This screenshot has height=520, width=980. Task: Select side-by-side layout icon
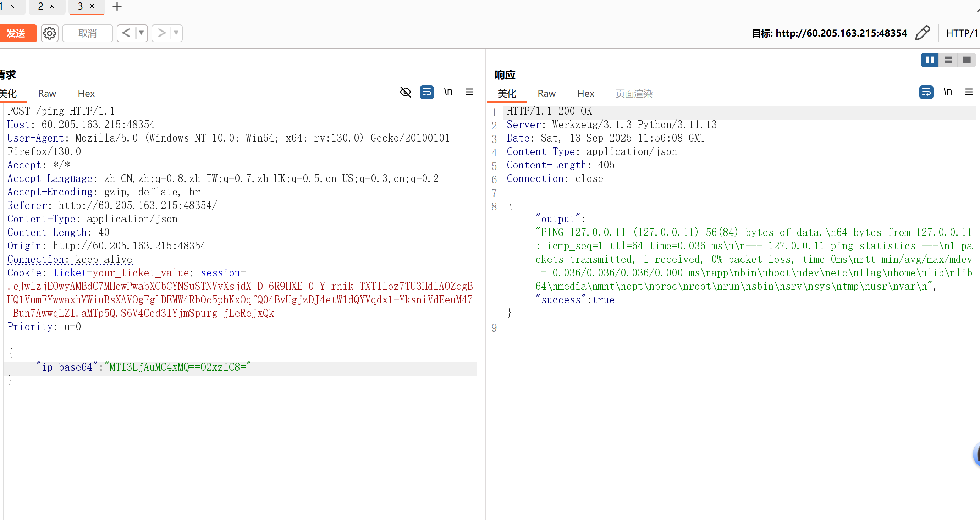click(929, 60)
